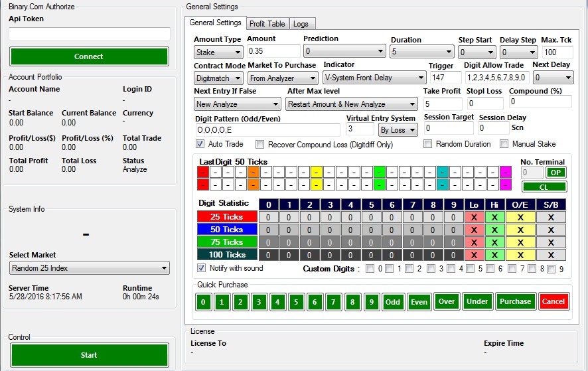Click the Digit Allow Trade field
588x371 pixels.
point(496,78)
